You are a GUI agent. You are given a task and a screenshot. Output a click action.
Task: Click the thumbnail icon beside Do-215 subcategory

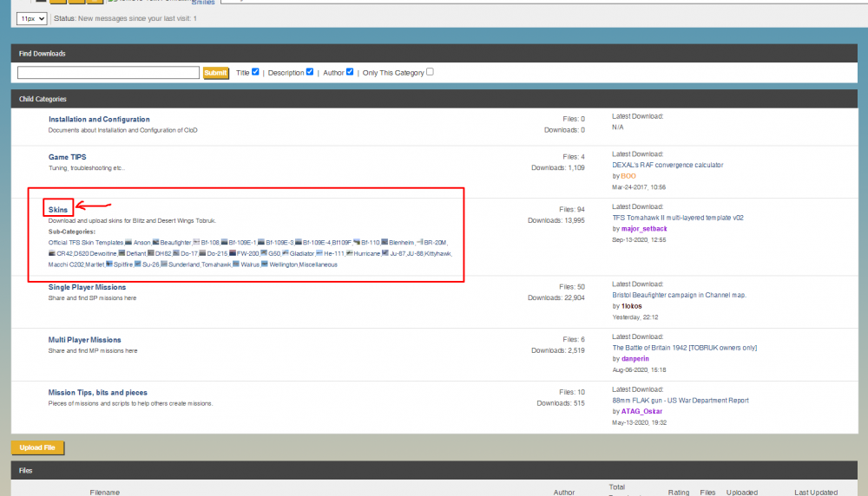[202, 253]
